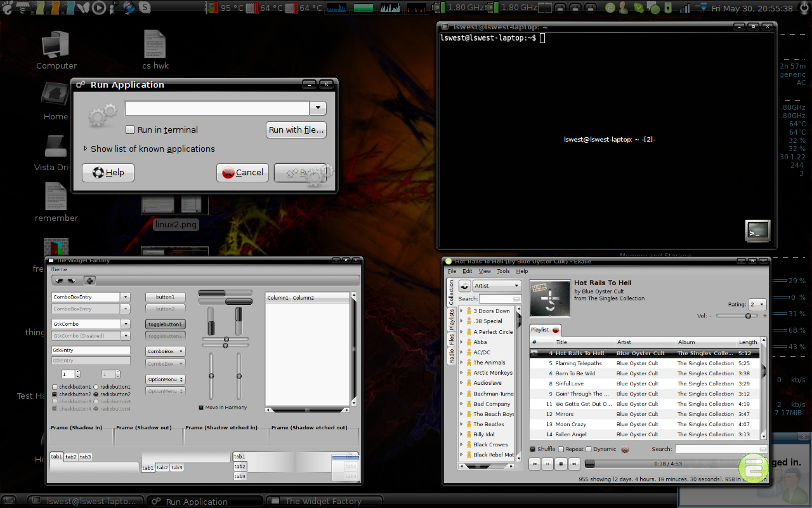Click the round icon next to Dynamic checkbox

pyautogui.click(x=625, y=450)
